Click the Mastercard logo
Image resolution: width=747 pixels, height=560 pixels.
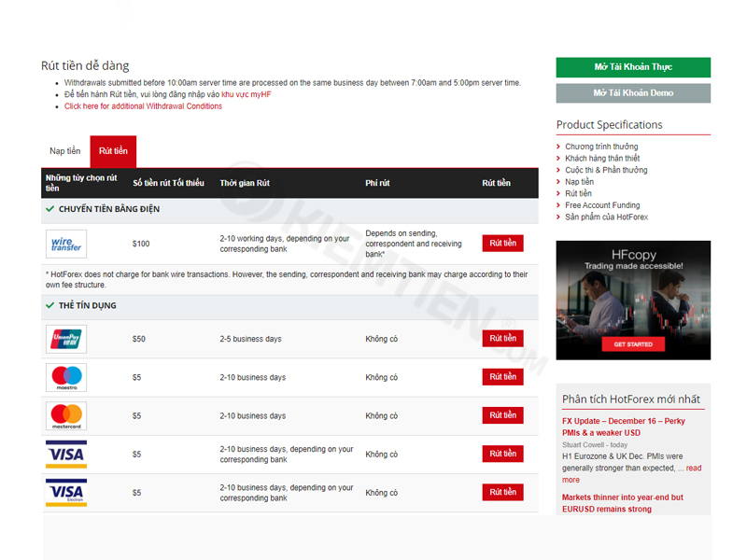pos(66,416)
